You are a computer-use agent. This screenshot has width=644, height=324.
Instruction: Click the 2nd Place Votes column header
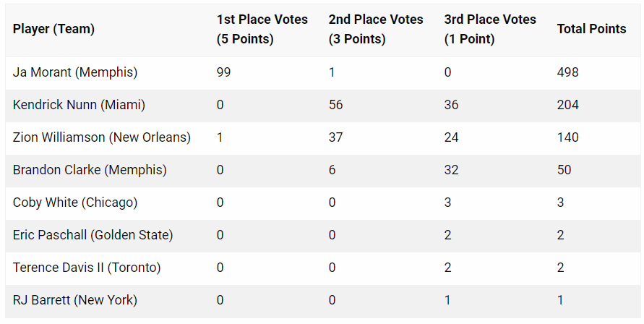tap(375, 29)
